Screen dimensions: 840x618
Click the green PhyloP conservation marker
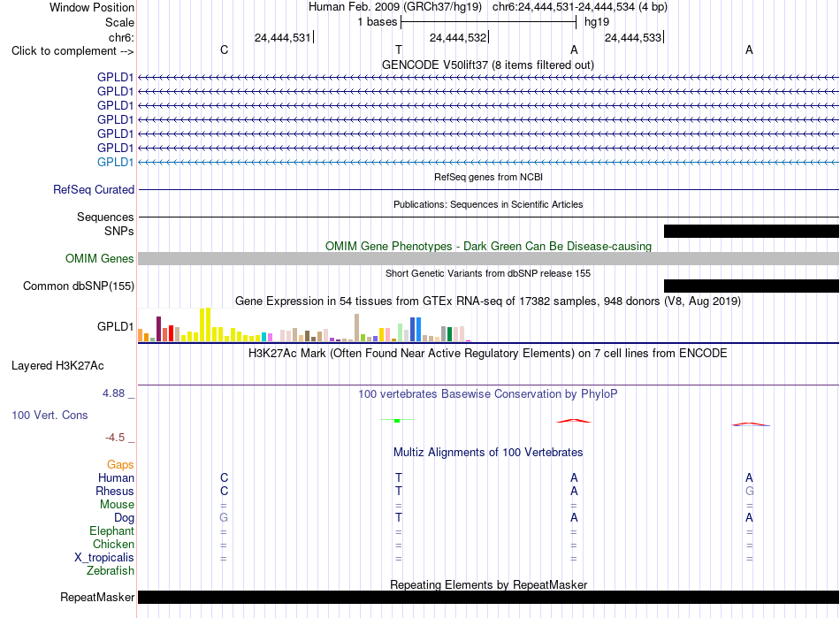397,420
